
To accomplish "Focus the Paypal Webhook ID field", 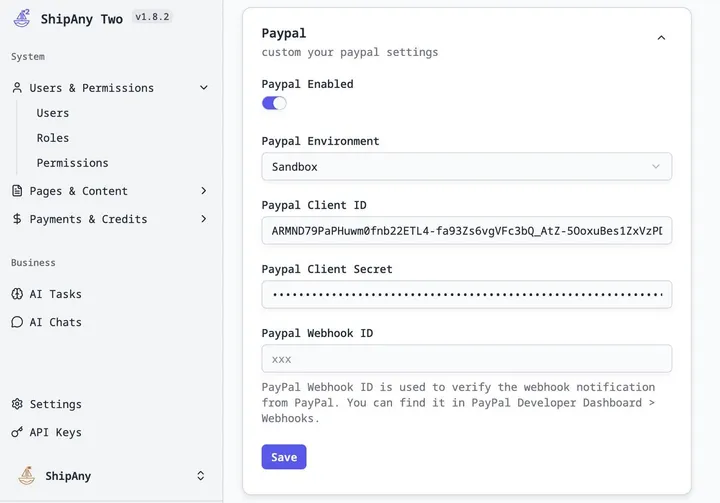I will [x=466, y=359].
